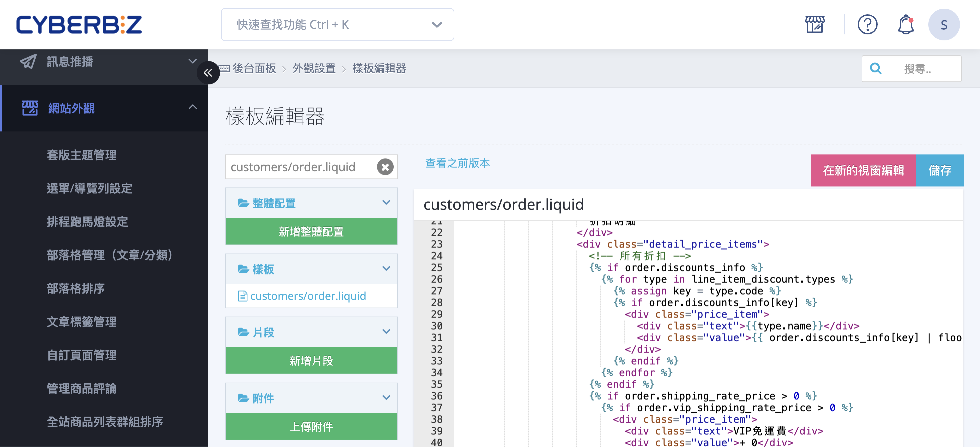
Task: Collapse sidebar with double-arrow icon
Action: 208,72
